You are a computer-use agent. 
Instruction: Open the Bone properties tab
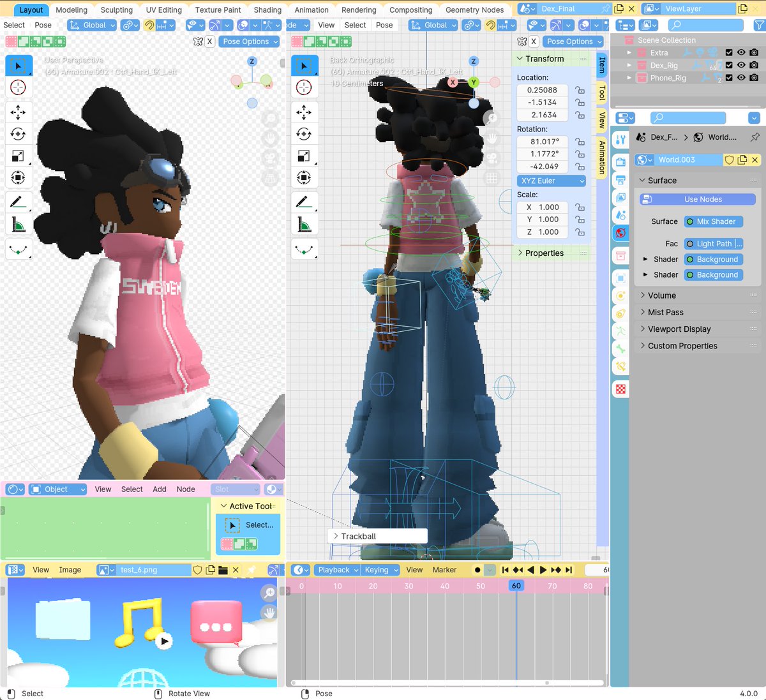(x=620, y=349)
